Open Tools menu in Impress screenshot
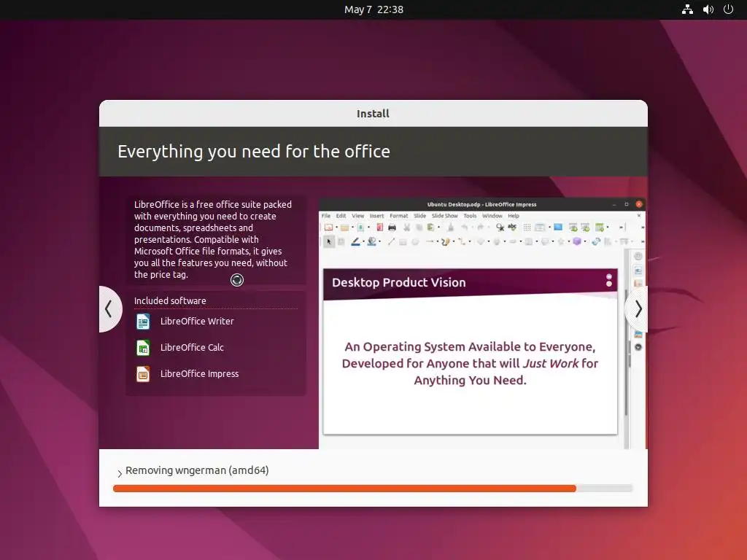Viewport: 747px width, 560px height. pos(470,216)
